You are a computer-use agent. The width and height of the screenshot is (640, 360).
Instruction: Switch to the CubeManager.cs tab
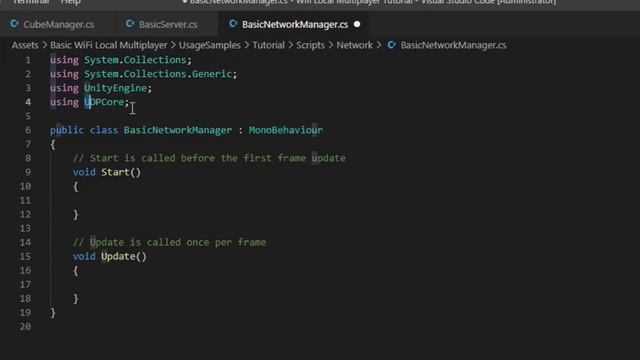pyautogui.click(x=58, y=24)
